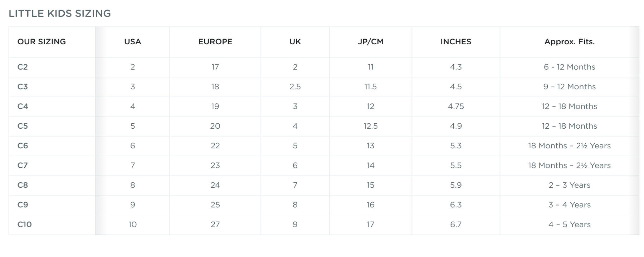Click the JP/CM column header
The image size is (644, 257).
tap(370, 41)
